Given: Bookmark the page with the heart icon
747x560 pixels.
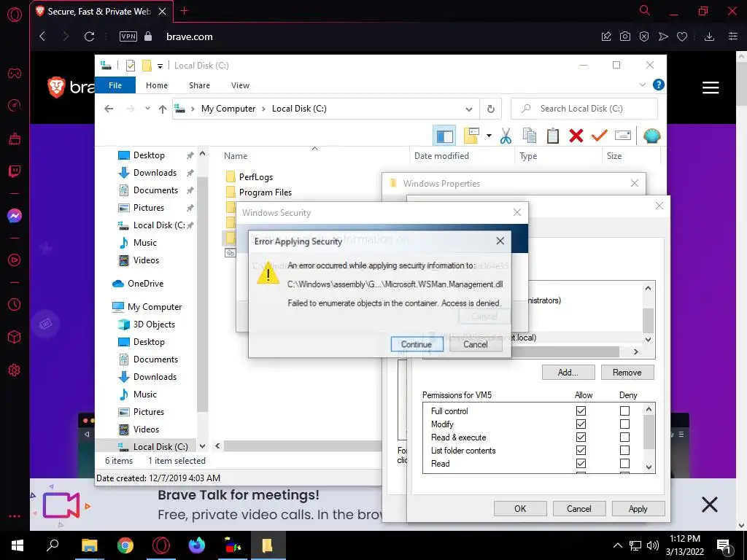Looking at the screenshot, I should (682, 36).
